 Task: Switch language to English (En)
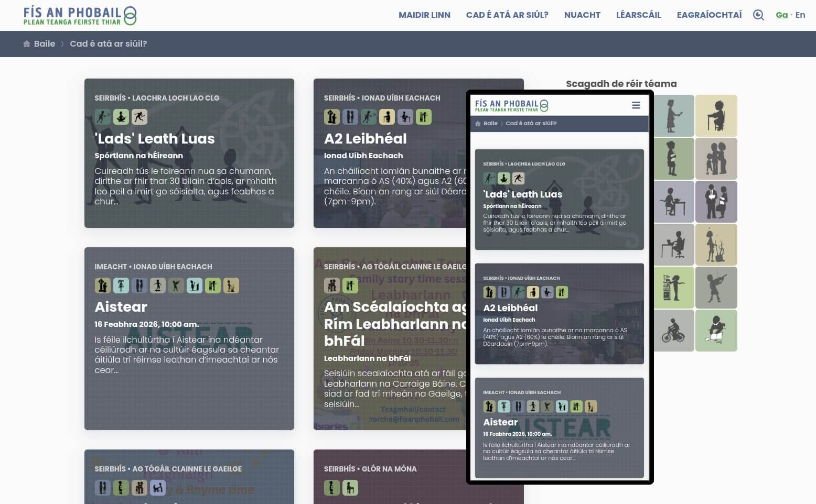coord(800,15)
